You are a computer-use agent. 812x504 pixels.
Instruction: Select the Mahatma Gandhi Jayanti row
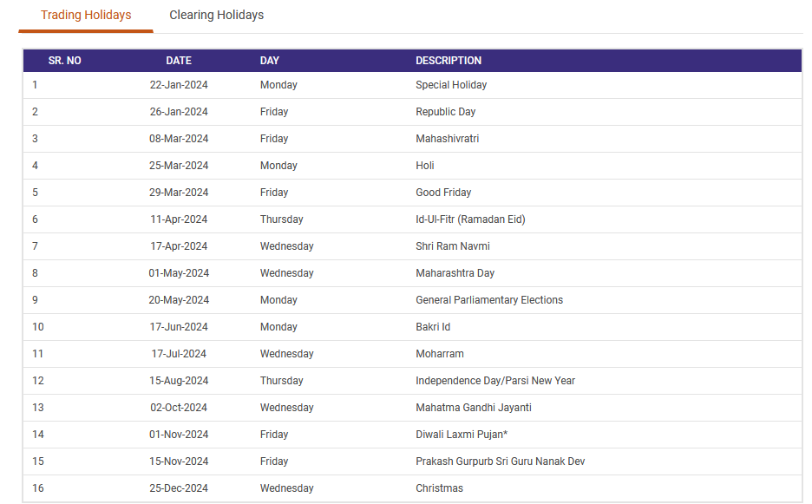coord(474,407)
